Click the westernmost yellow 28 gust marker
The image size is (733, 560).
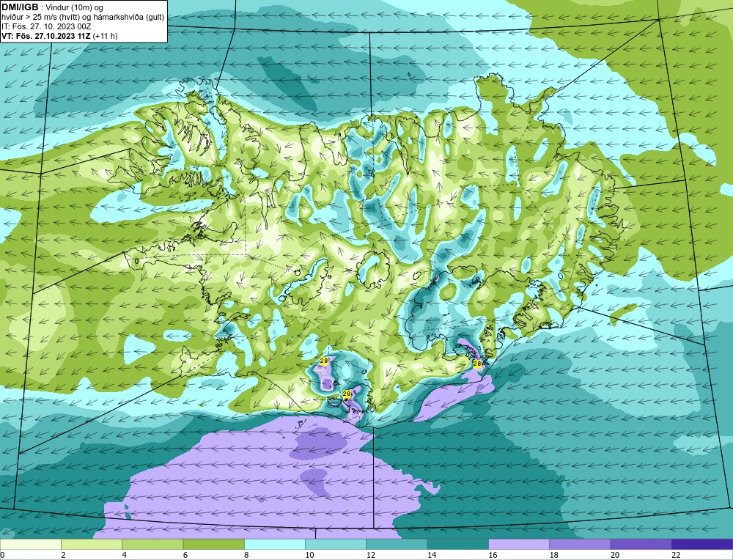tap(324, 361)
